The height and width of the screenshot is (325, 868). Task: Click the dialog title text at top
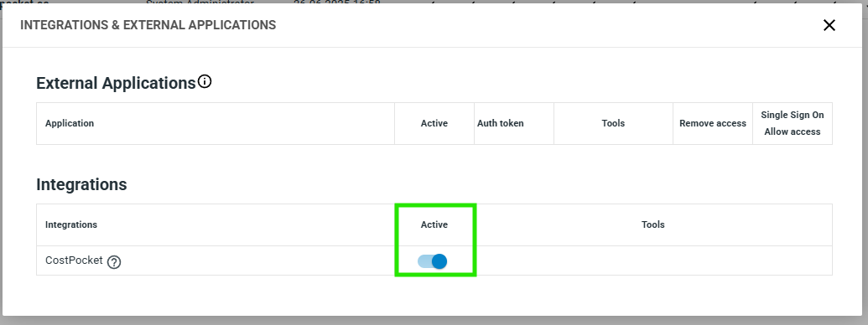148,25
